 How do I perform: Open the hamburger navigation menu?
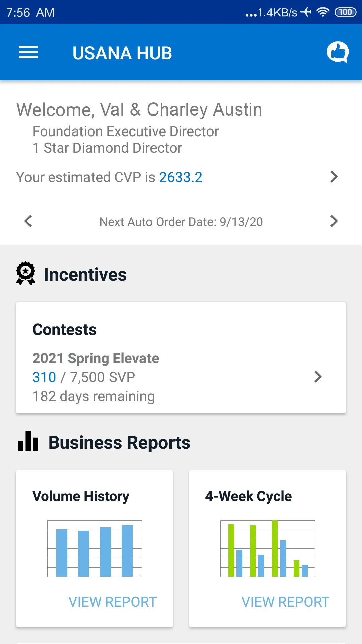pos(28,52)
